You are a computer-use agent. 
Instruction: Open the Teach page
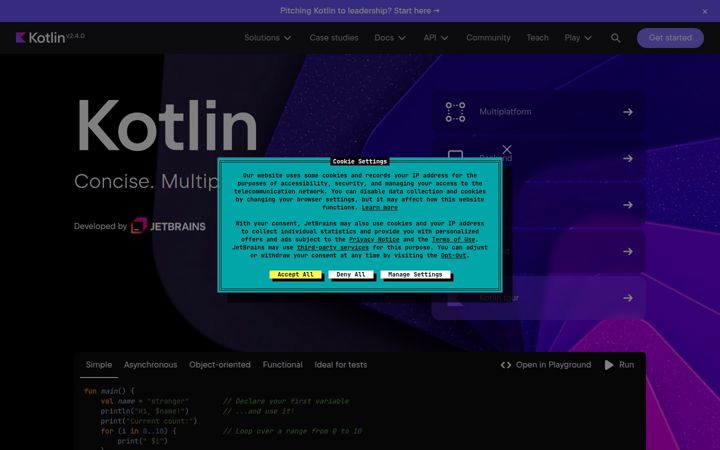coord(537,38)
